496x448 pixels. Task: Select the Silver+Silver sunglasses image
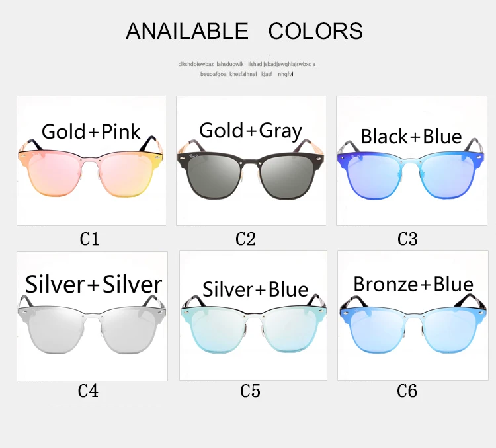[92, 316]
